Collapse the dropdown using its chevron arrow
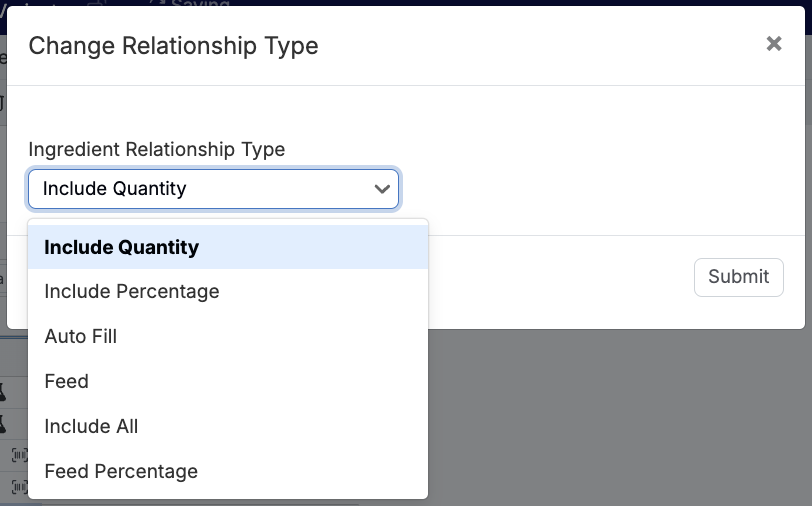Image resolution: width=812 pixels, height=506 pixels. pyautogui.click(x=381, y=188)
